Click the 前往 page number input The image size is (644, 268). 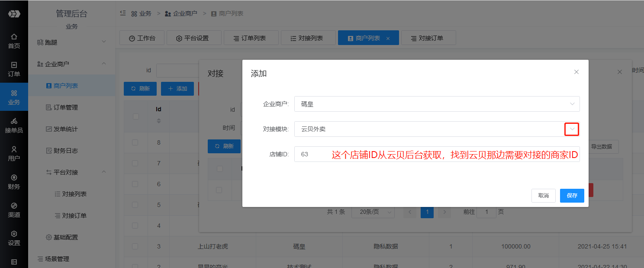pyautogui.click(x=486, y=212)
